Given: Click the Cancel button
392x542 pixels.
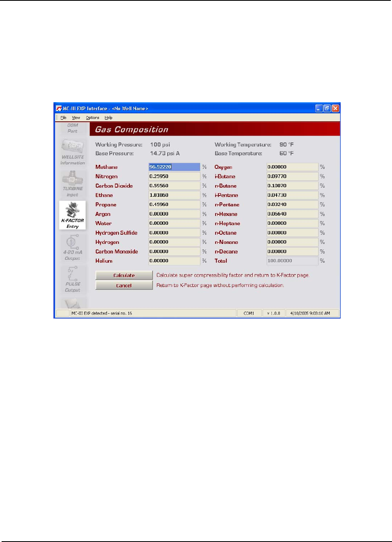Looking at the screenshot, I should click(x=124, y=285).
